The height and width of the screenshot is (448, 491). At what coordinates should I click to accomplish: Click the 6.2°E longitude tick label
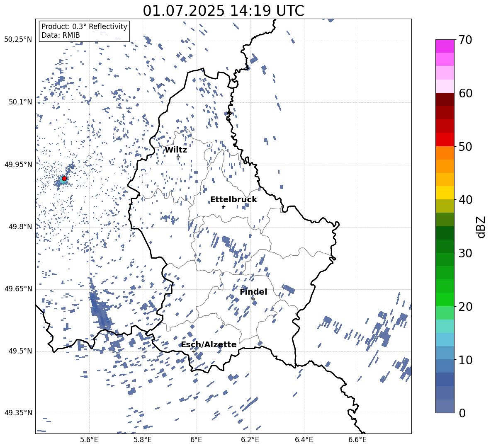pyautogui.click(x=250, y=440)
